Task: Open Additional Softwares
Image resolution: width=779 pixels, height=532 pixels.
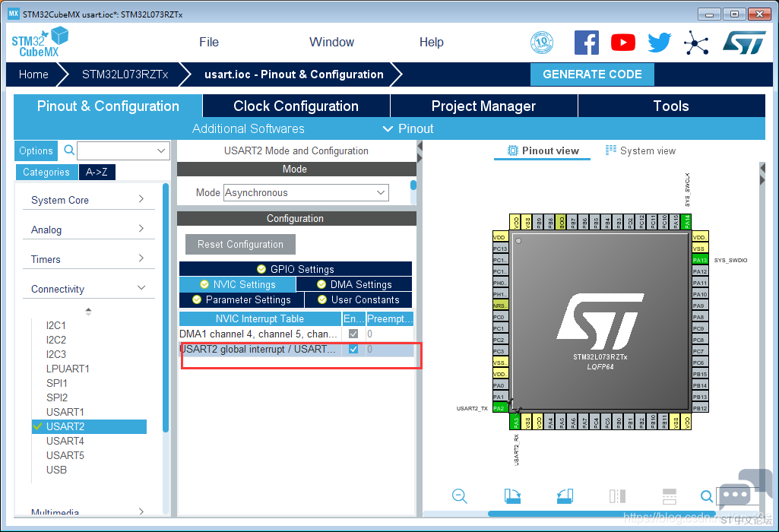Action: (x=248, y=128)
